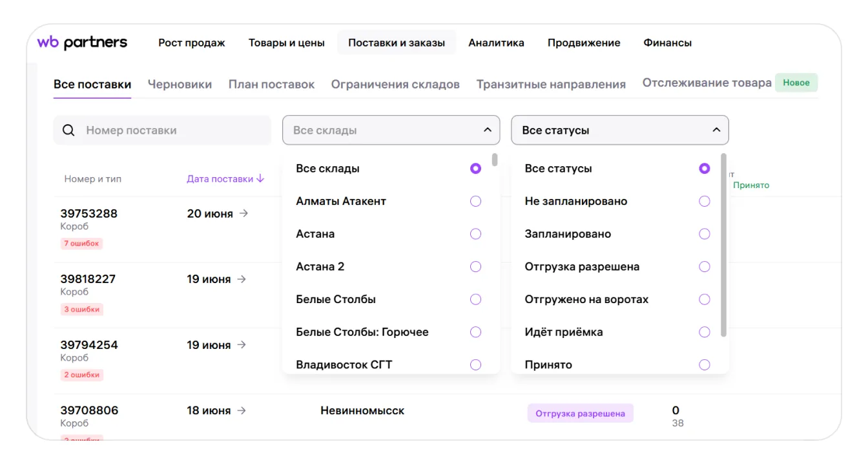Screen dimensions: 868x464
Task: Sort by Дата поставки column
Action: click(225, 179)
